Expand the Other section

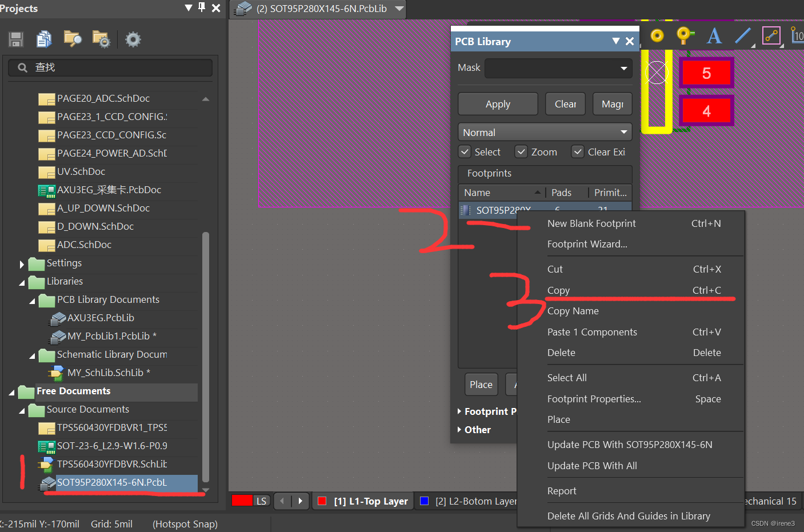click(x=459, y=430)
